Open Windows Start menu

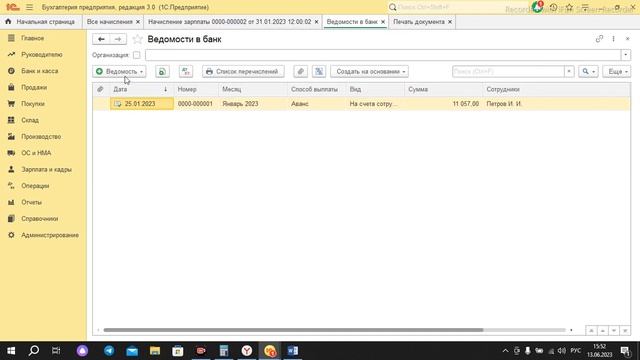[x=11, y=351]
